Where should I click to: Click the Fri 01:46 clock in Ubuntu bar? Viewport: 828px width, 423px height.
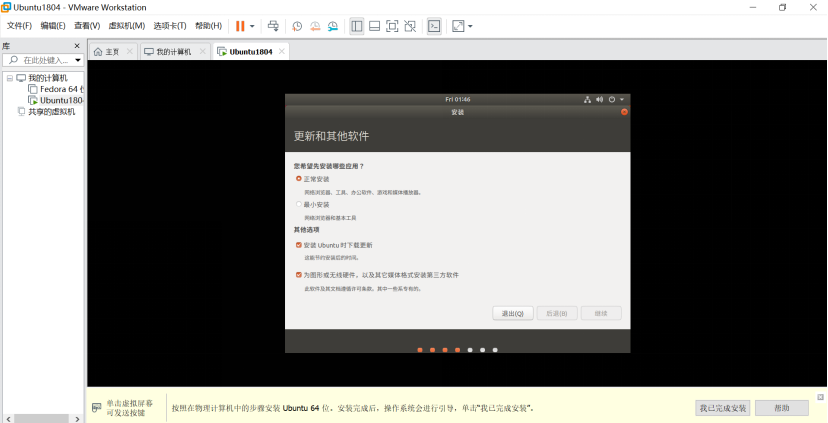pos(458,99)
